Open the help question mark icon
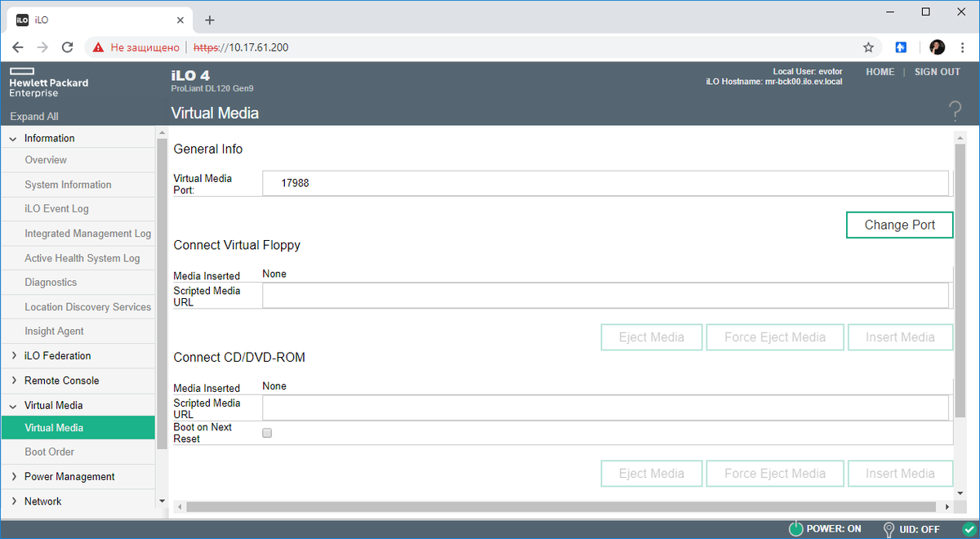Image resolution: width=980 pixels, height=539 pixels. [955, 112]
